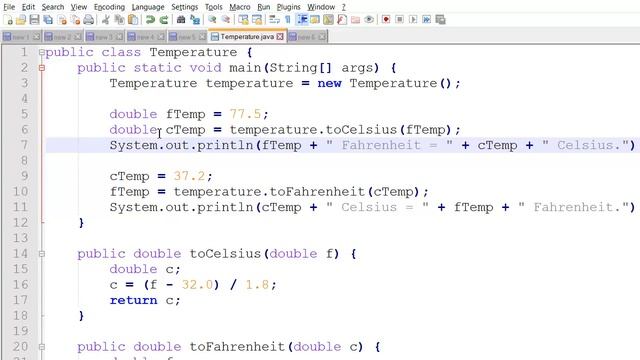Viewport: 640px width, 360px height.
Task: Create a new document with New icon
Action: tap(8, 20)
